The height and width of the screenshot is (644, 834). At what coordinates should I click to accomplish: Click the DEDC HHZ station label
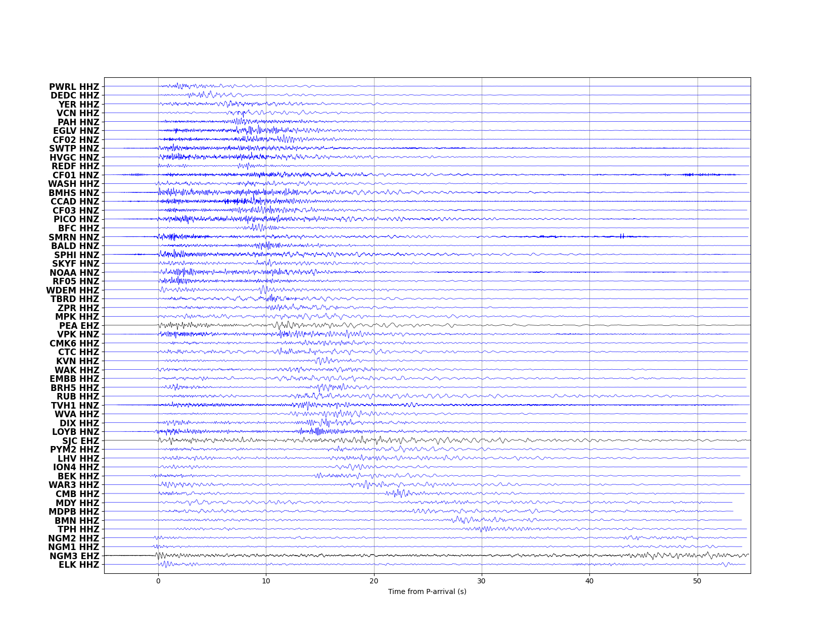(x=75, y=95)
